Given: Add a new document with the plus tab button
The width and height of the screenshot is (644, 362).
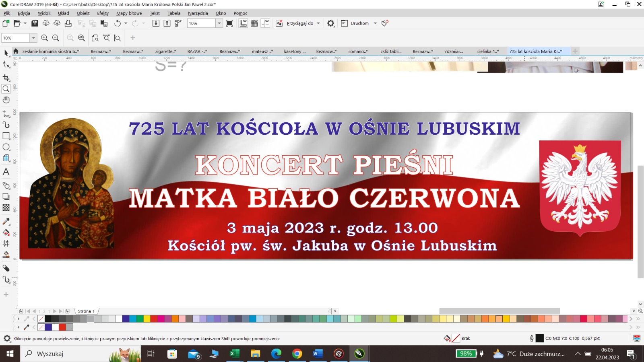Looking at the screenshot, I should [x=575, y=51].
